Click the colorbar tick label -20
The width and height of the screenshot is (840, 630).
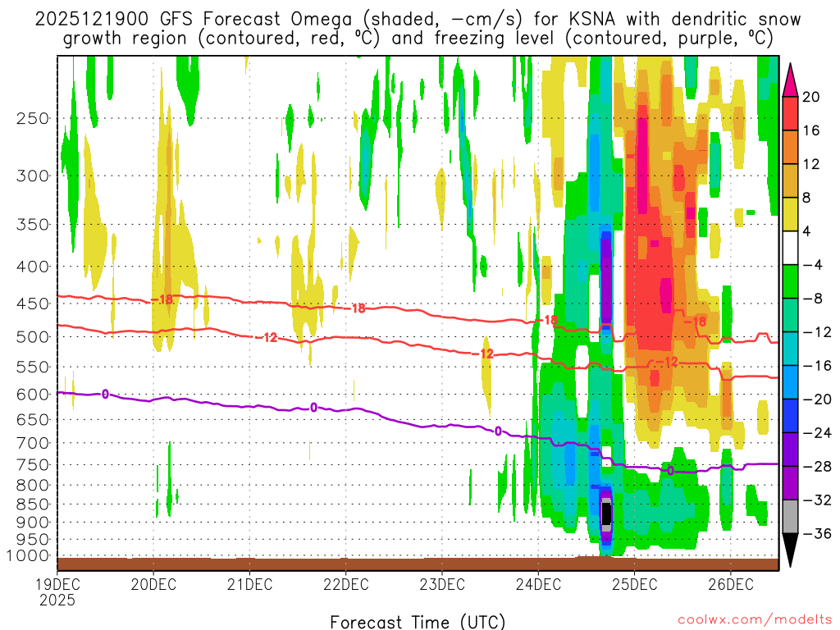pyautogui.click(x=816, y=399)
